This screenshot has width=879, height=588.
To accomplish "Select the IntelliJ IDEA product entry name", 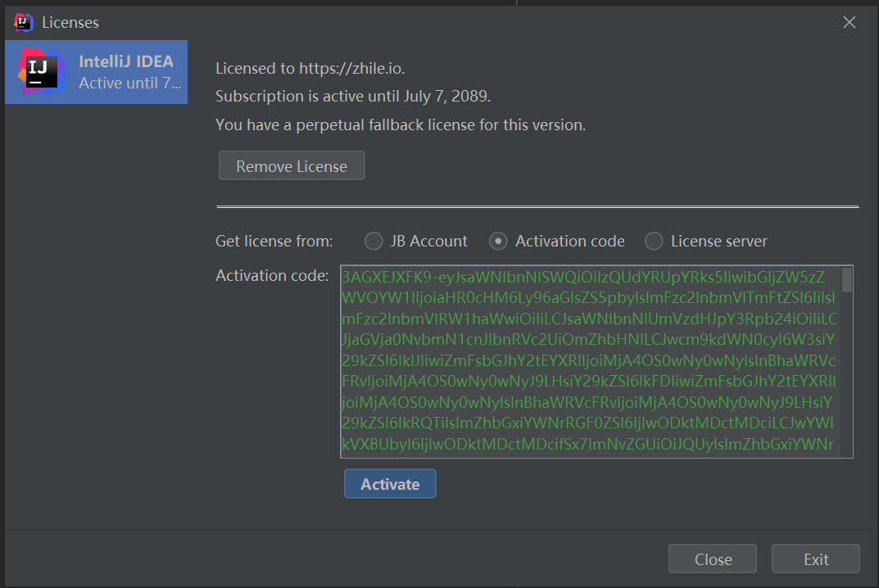I will pyautogui.click(x=126, y=61).
